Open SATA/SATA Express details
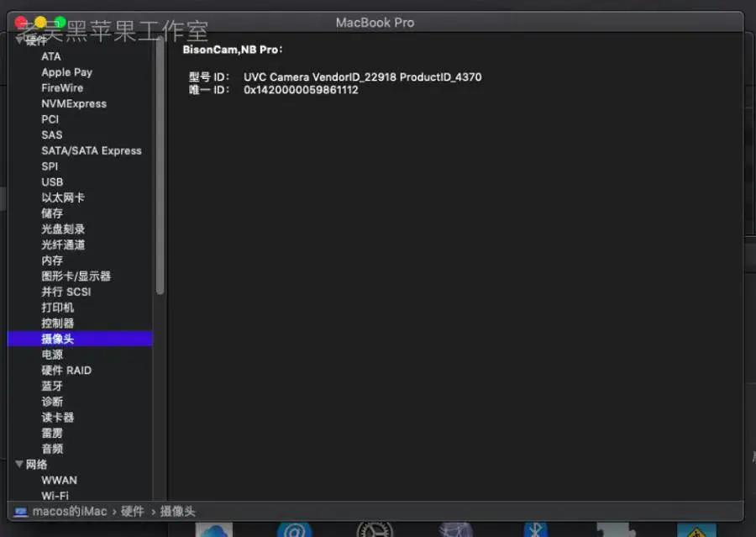Viewport: 756px width, 537px height. coord(92,150)
